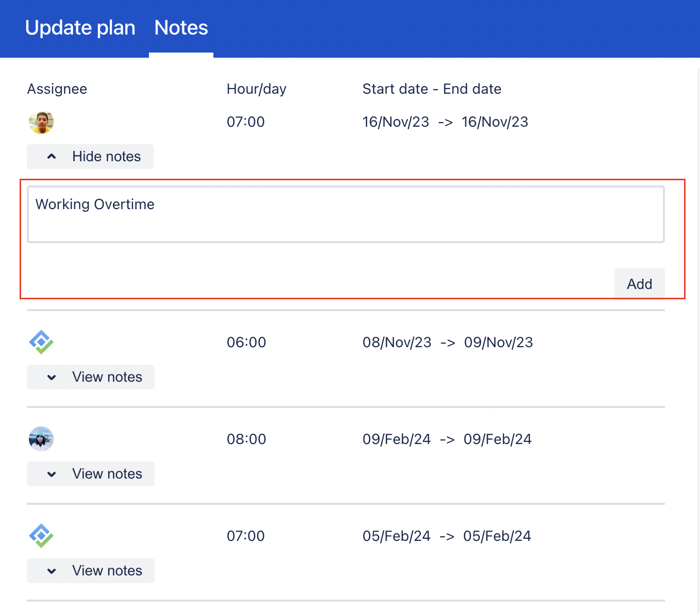Viewport: 700px width, 613px height.
Task: Click the Assignee column header
Action: tap(57, 89)
